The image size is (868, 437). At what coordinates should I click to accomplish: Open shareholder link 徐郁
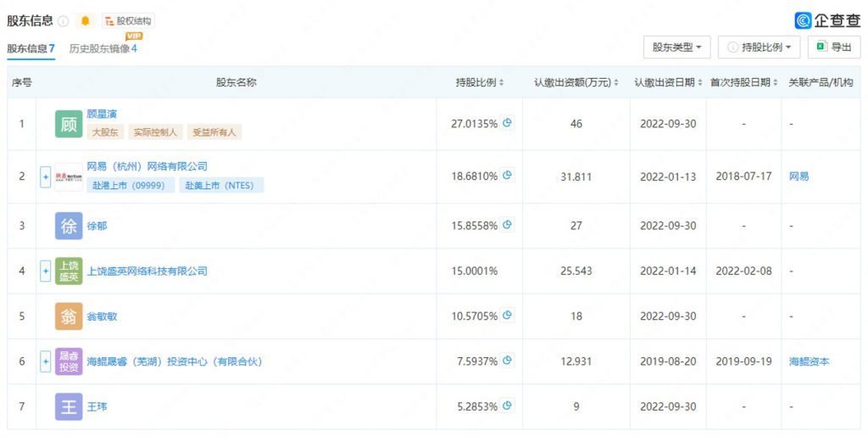click(97, 226)
